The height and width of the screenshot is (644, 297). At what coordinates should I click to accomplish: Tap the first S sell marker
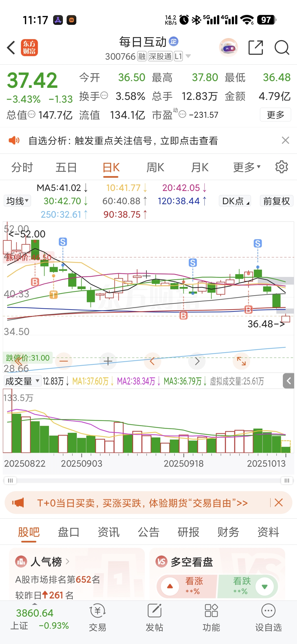coord(63,242)
